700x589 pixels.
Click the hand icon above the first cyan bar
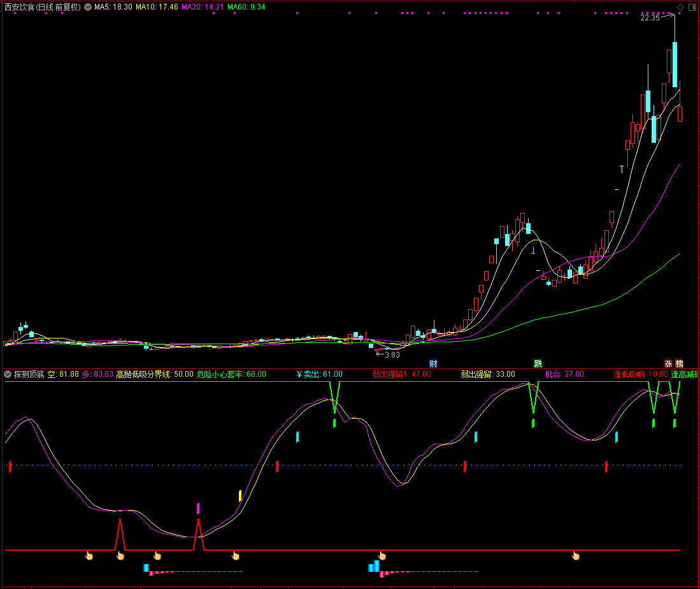[157, 555]
